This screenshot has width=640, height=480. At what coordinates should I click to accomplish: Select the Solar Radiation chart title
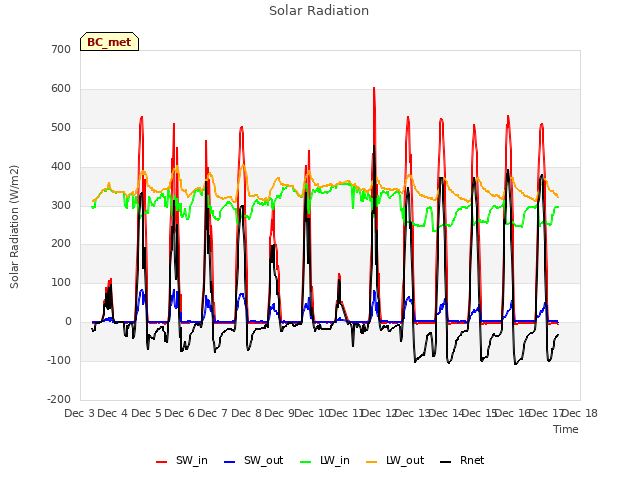point(319,11)
